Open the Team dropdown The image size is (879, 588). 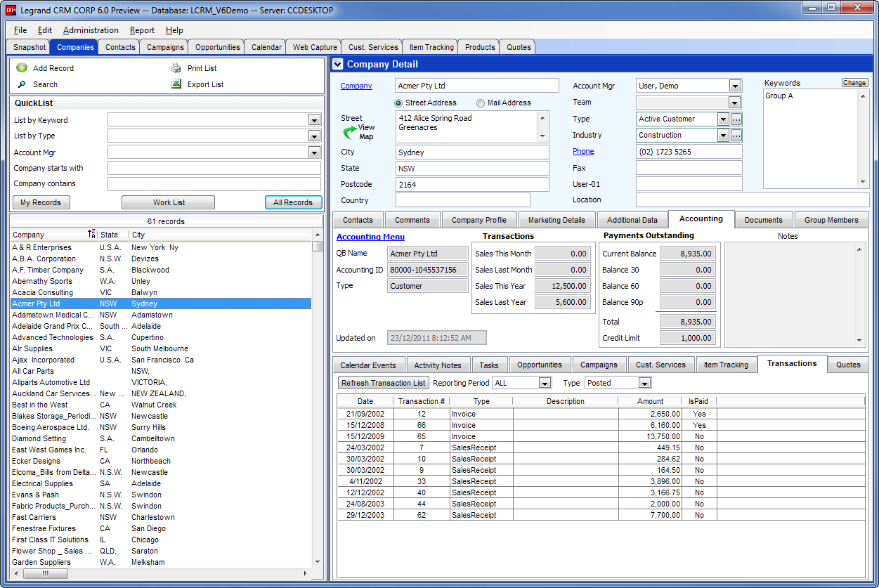(x=735, y=103)
